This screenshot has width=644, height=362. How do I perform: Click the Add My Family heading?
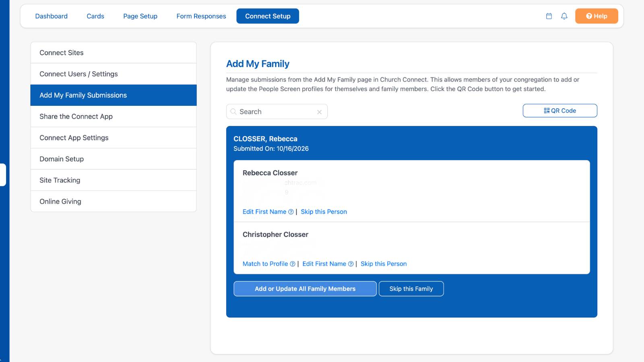pyautogui.click(x=258, y=64)
